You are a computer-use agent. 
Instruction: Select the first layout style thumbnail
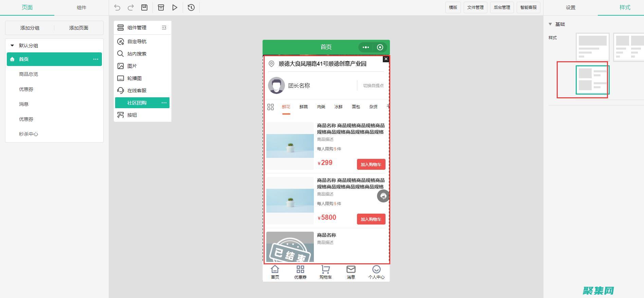tap(592, 47)
